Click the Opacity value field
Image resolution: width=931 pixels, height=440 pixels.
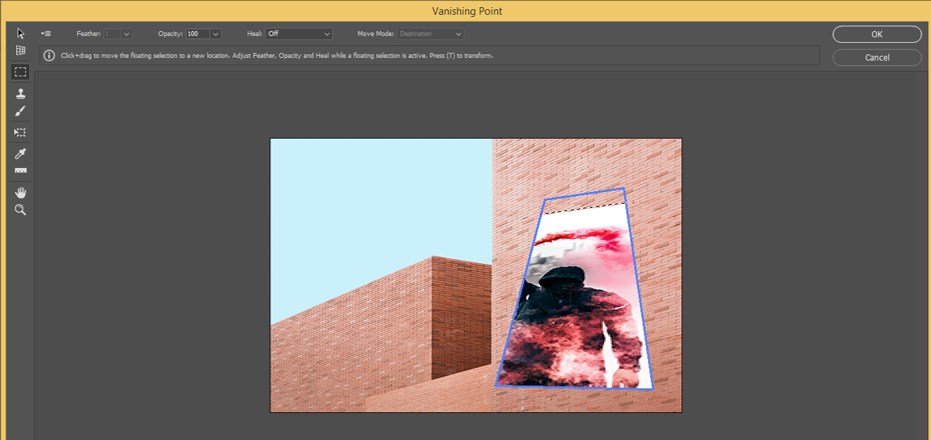[x=198, y=34]
